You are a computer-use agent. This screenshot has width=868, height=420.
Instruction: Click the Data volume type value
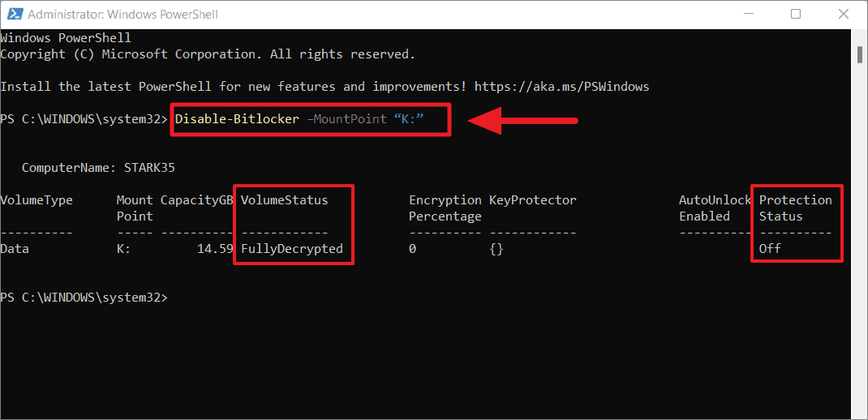15,249
